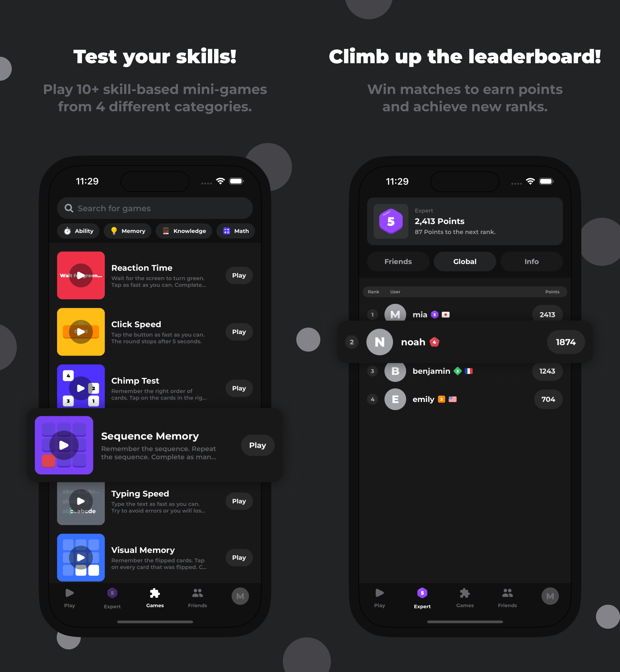The width and height of the screenshot is (620, 672).
Task: Select the Memory category filter
Action: [126, 231]
